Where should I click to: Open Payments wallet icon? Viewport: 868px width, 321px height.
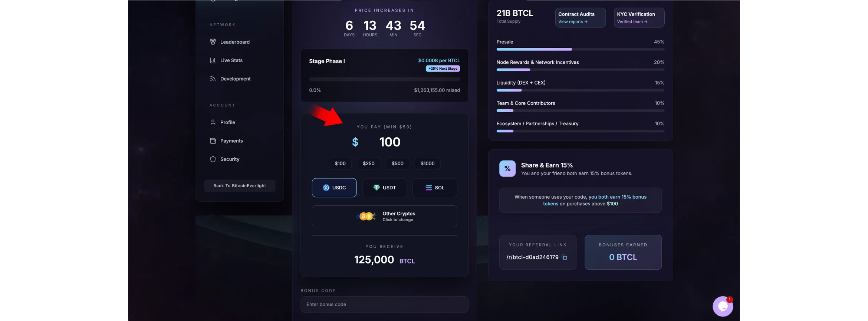(213, 141)
